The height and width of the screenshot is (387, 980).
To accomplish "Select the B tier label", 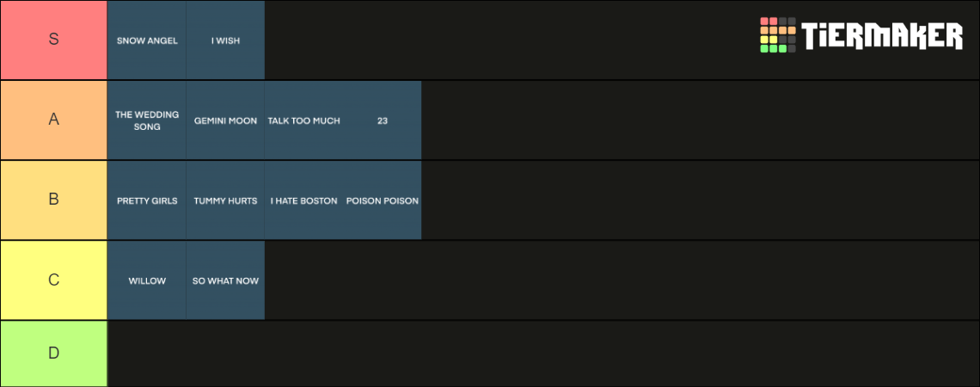I will coord(54,200).
